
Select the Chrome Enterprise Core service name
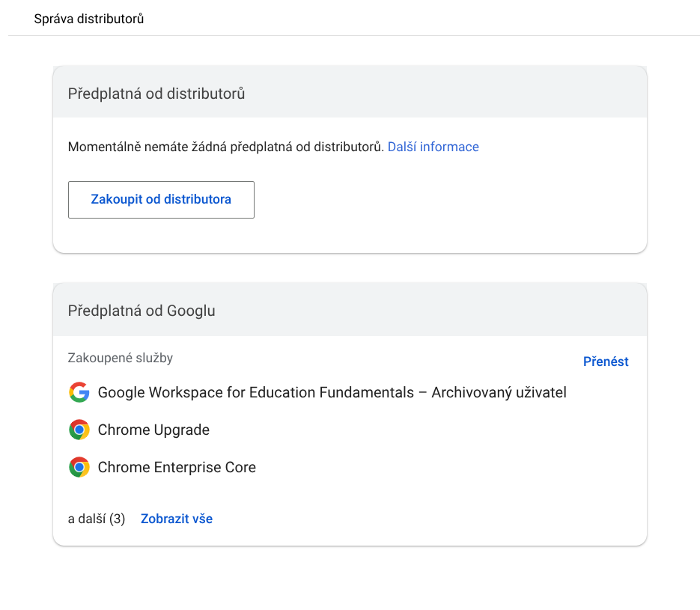tap(177, 467)
